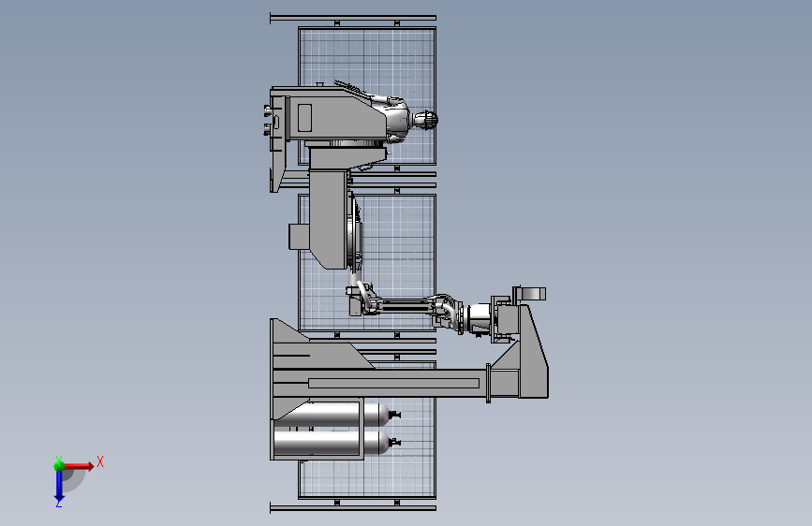This screenshot has height=526, width=812.
Task: Select the top mesh fence panel
Action: [366, 95]
